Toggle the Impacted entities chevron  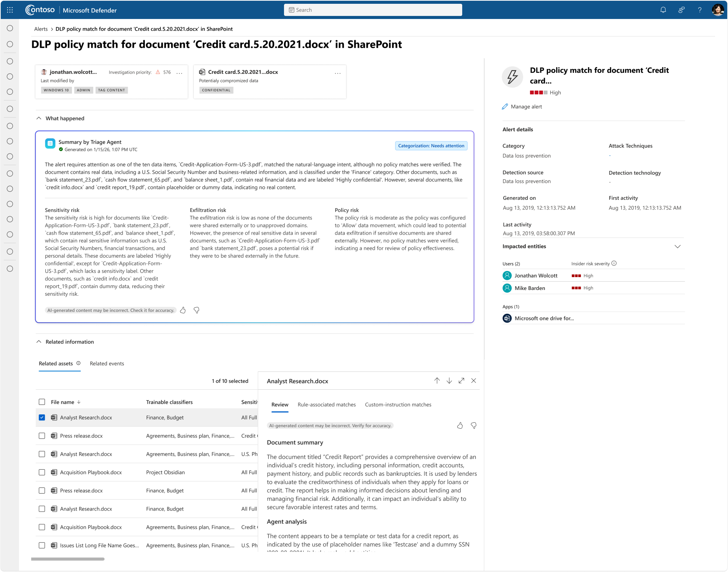(678, 246)
